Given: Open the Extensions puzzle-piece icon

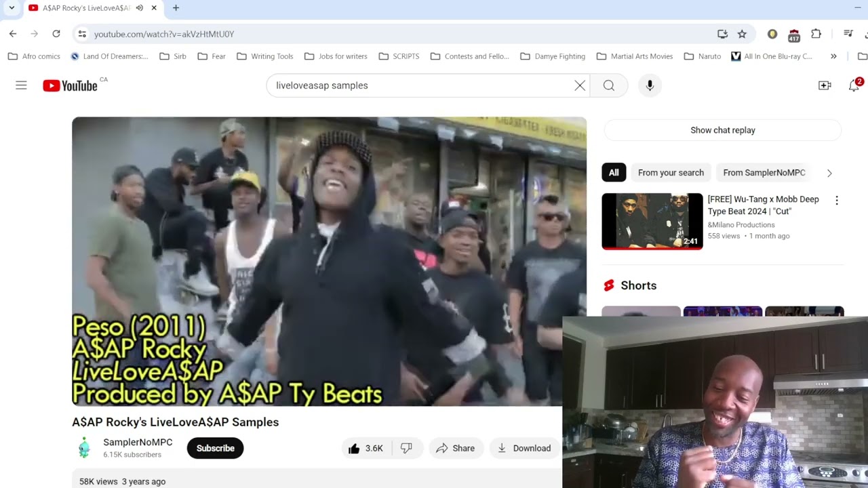Looking at the screenshot, I should [816, 34].
